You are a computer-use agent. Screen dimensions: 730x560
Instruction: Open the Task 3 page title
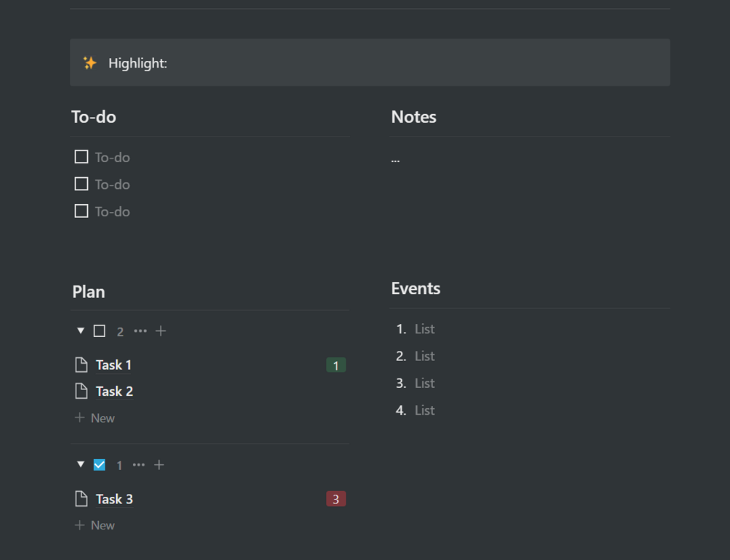coord(115,499)
